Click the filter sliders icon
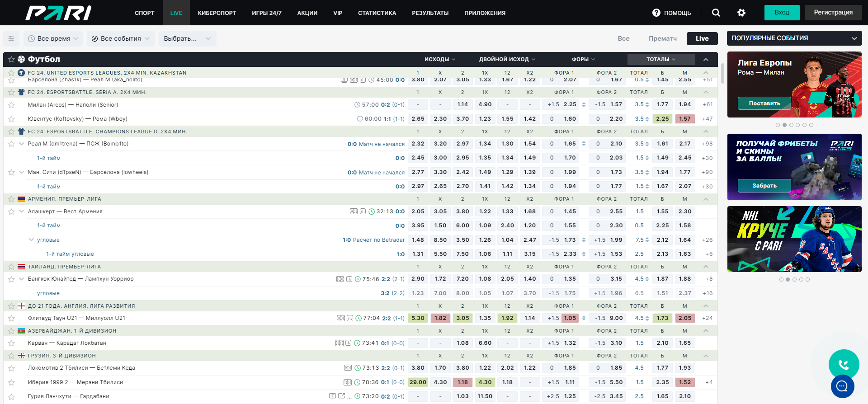 (11, 38)
